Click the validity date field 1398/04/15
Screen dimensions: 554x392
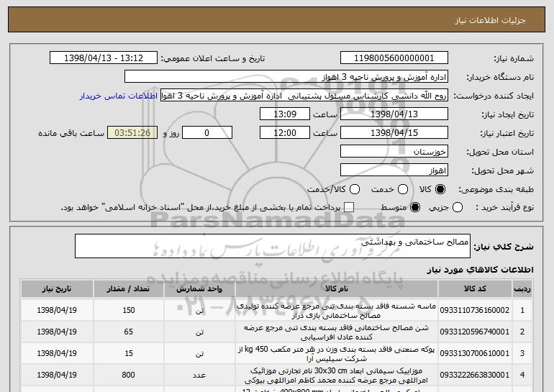coord(394,133)
